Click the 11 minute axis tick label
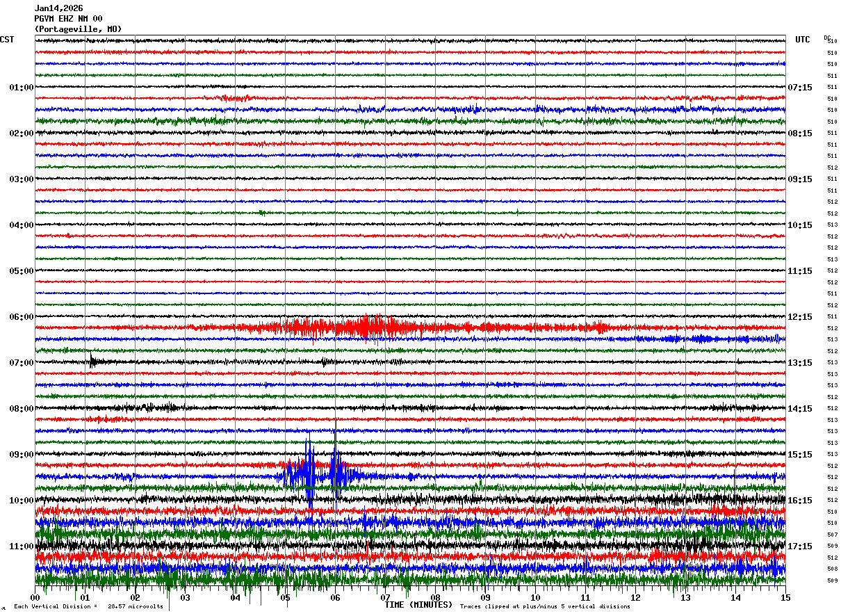Screen dimensions: 841x616 (586, 598)
